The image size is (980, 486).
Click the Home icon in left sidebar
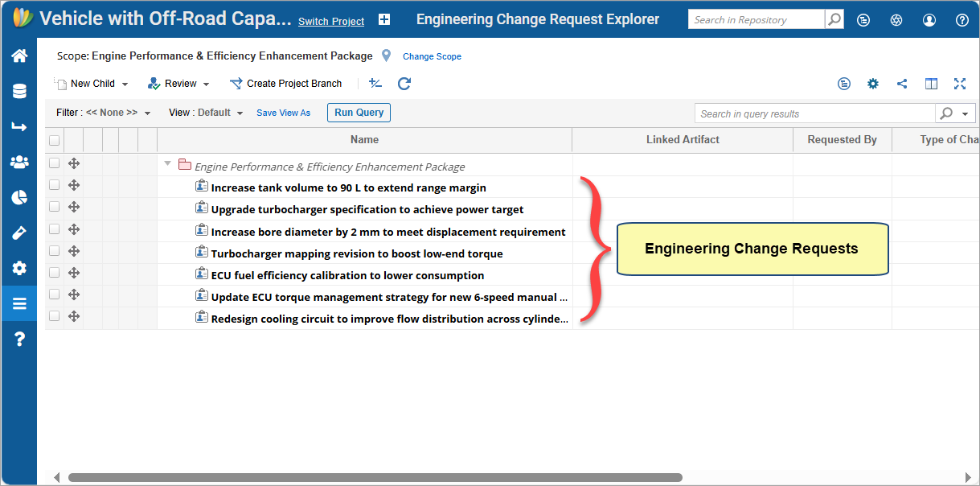tap(19, 56)
